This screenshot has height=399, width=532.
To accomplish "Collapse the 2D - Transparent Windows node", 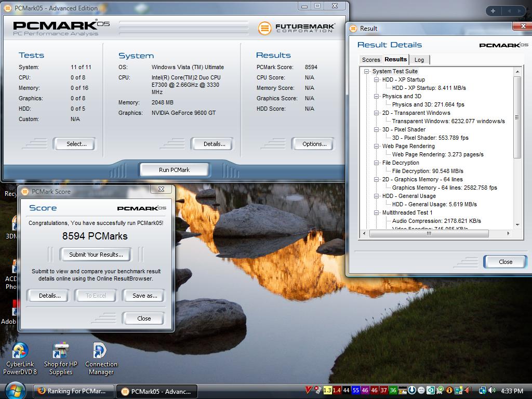I will click(376, 113).
